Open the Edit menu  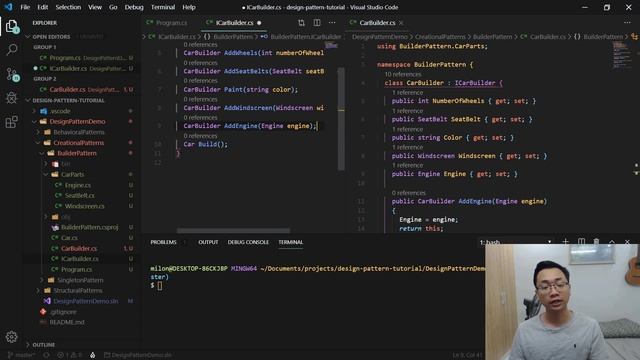42,7
